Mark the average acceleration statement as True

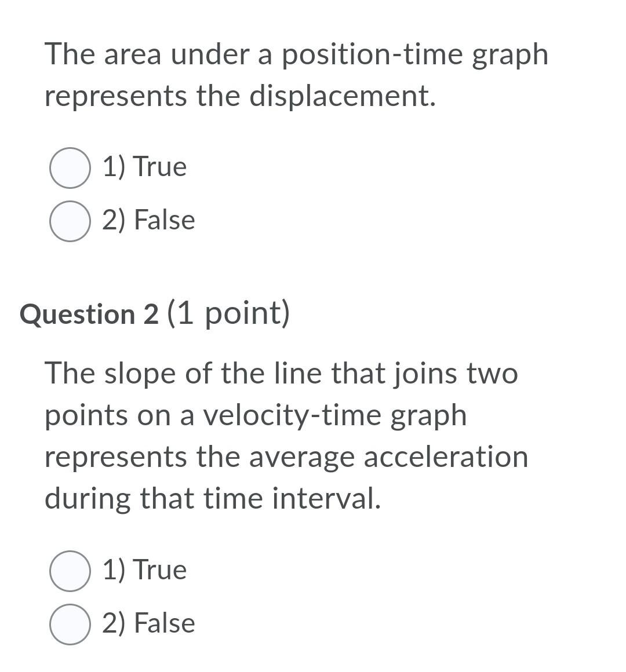click(x=70, y=570)
